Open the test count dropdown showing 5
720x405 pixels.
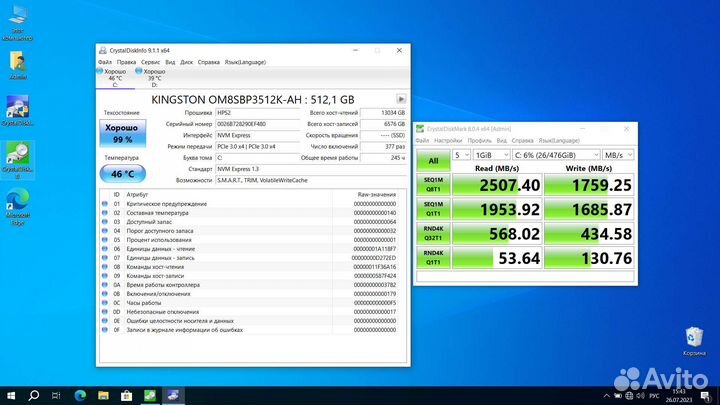(x=461, y=155)
